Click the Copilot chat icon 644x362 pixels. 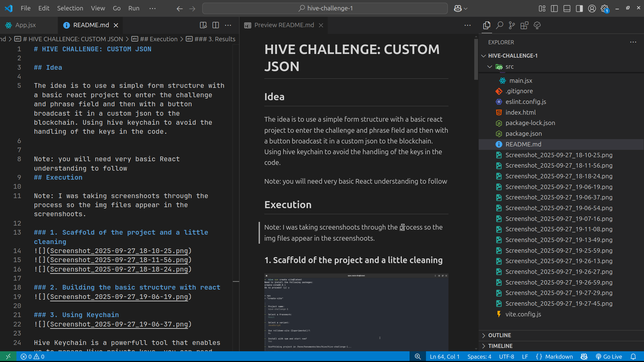tap(458, 8)
